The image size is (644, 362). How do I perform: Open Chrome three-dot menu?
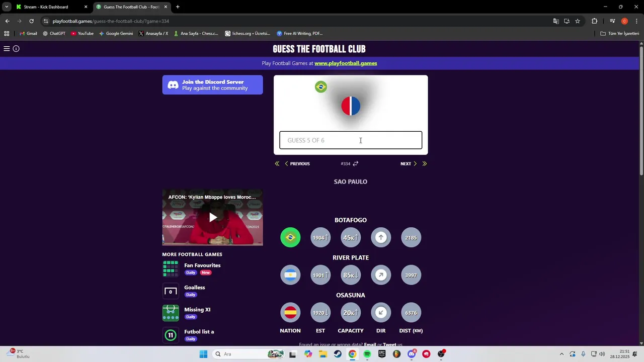click(x=637, y=21)
